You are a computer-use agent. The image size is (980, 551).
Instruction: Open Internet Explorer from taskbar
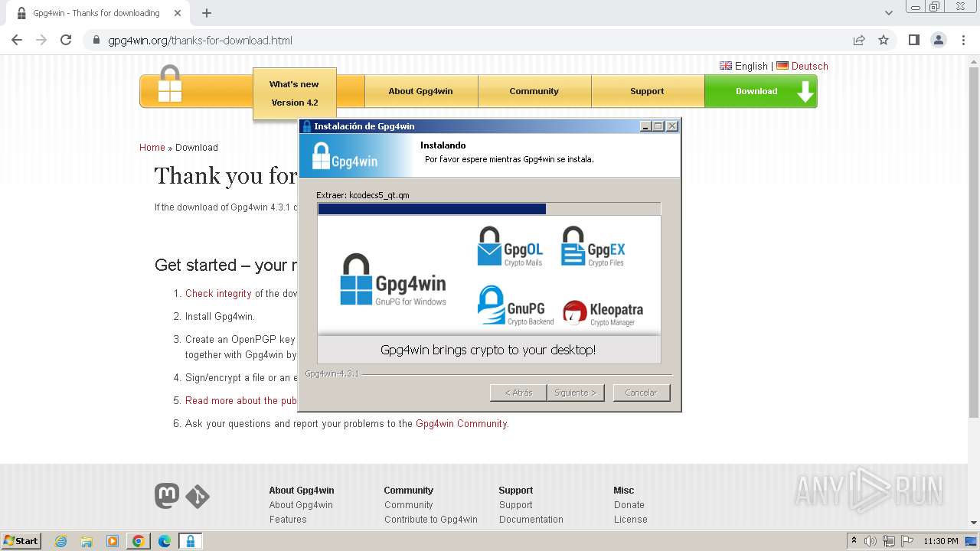tap(61, 541)
